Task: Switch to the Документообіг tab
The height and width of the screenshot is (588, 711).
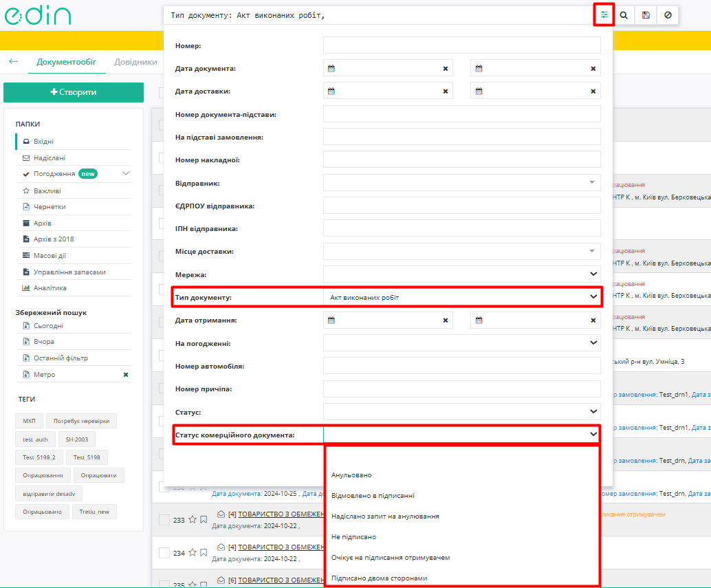Action: click(x=67, y=61)
